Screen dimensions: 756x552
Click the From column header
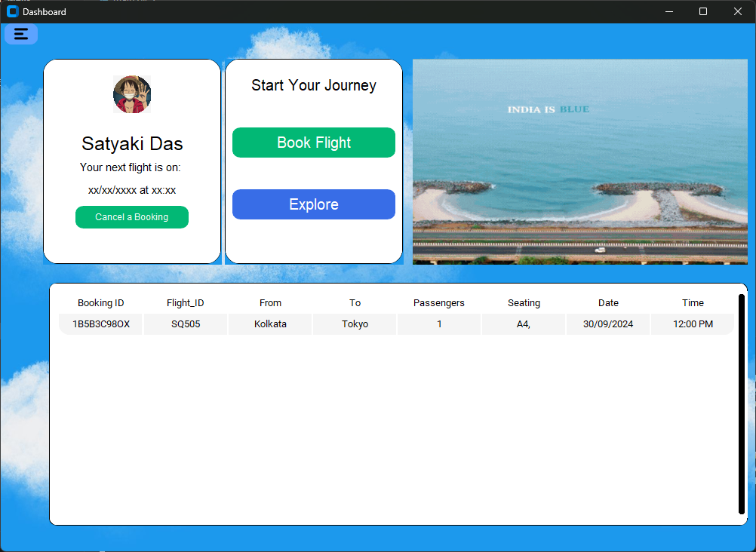pyautogui.click(x=270, y=302)
